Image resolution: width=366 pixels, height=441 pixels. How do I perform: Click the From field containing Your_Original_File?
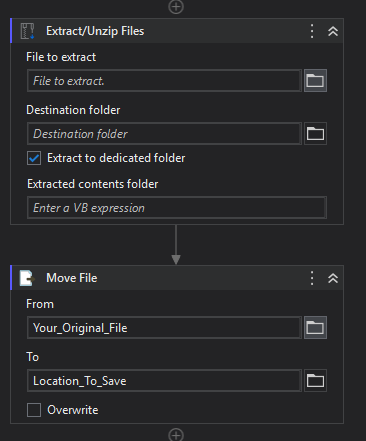pos(164,328)
